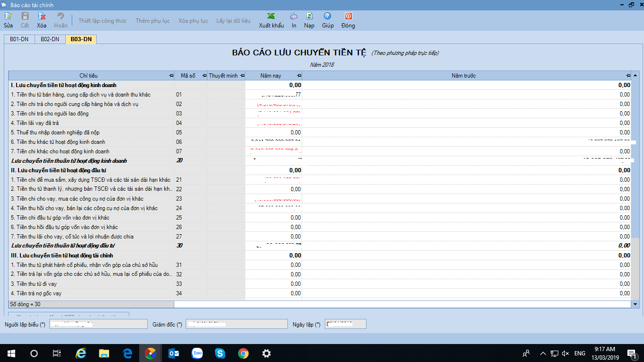Open Zalo from the taskbar
Screen dimensions: 644x362
coord(197,353)
